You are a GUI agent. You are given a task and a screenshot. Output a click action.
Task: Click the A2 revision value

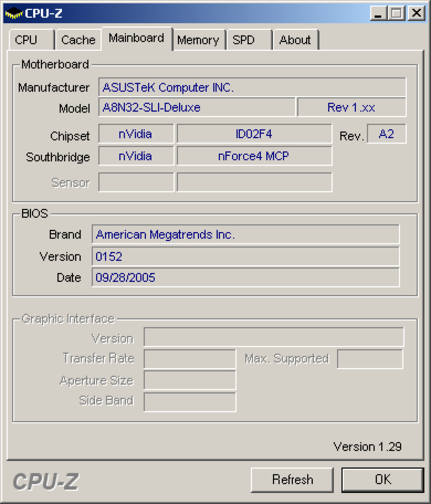click(x=386, y=134)
